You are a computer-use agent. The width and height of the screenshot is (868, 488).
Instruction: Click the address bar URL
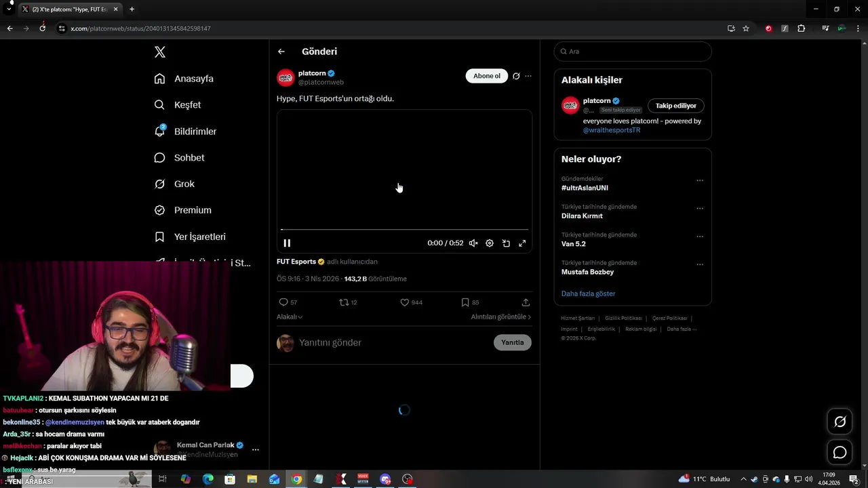(x=140, y=28)
